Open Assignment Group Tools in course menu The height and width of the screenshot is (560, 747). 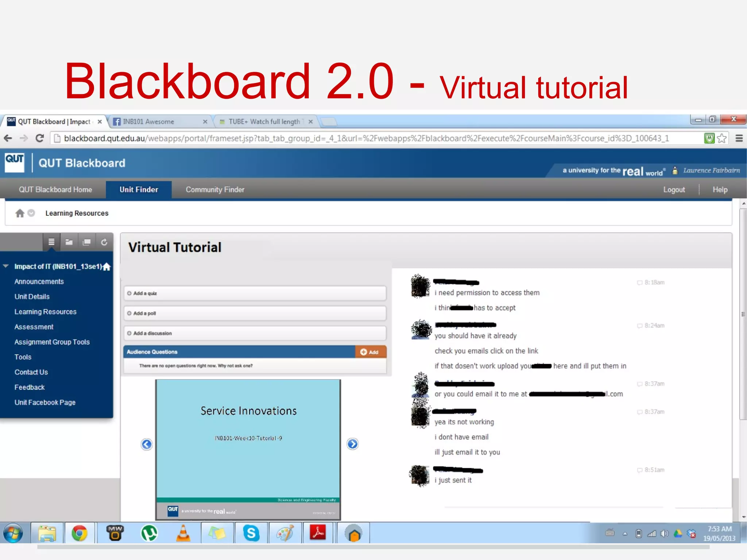coord(52,342)
